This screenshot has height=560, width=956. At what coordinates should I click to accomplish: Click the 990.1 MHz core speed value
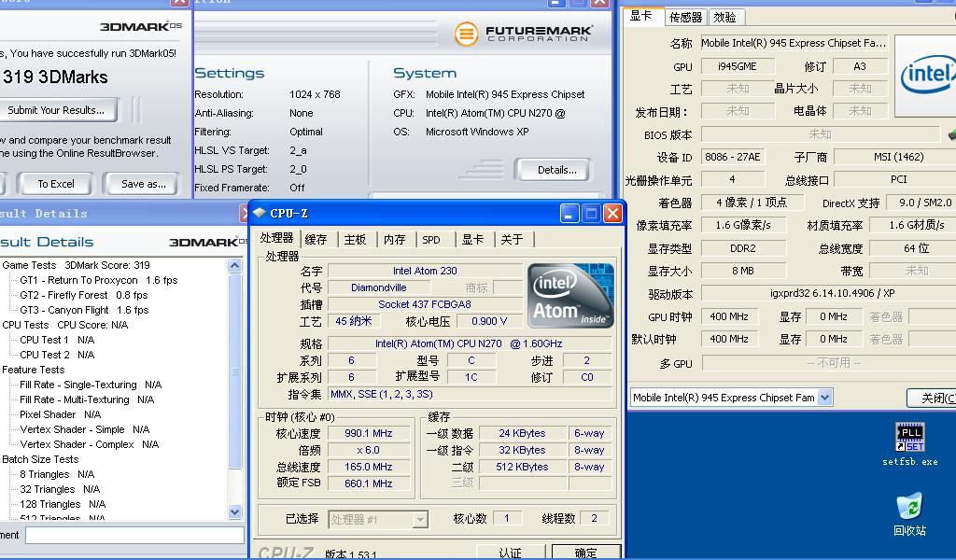[368, 433]
